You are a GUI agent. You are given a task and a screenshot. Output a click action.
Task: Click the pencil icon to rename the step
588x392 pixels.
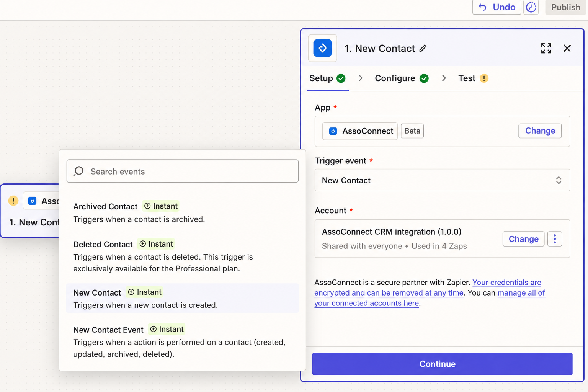coord(423,48)
